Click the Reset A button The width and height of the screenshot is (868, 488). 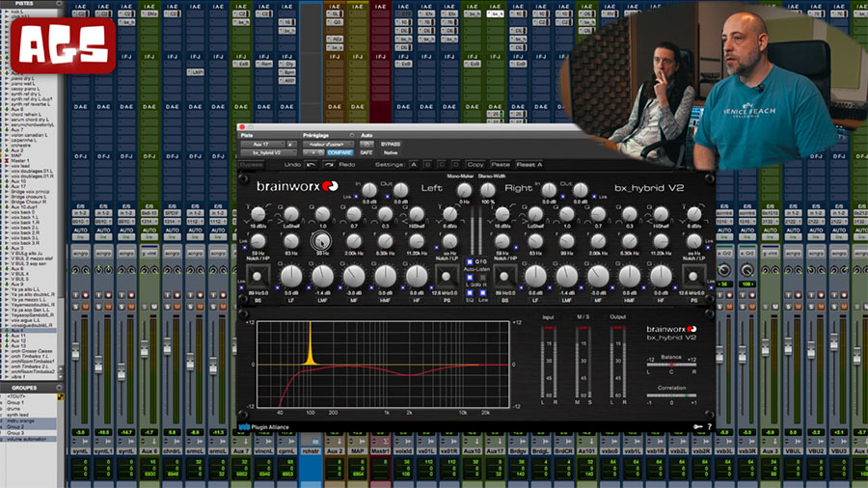529,164
